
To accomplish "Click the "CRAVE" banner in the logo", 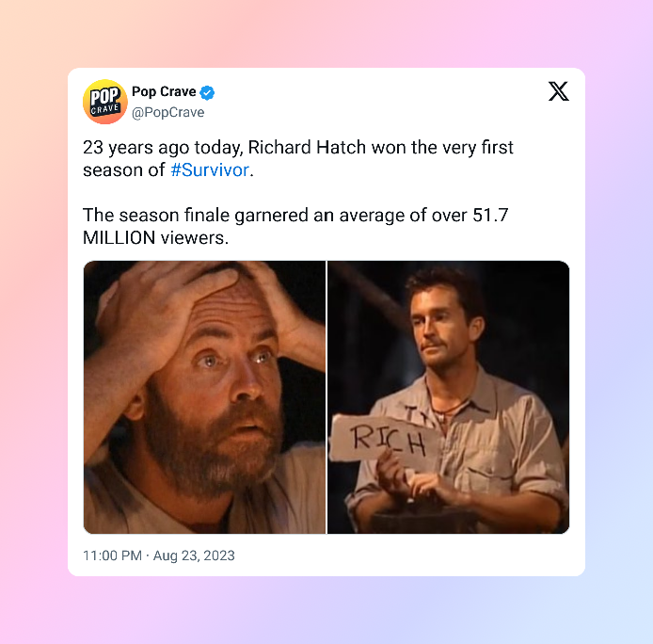I will (x=105, y=109).
